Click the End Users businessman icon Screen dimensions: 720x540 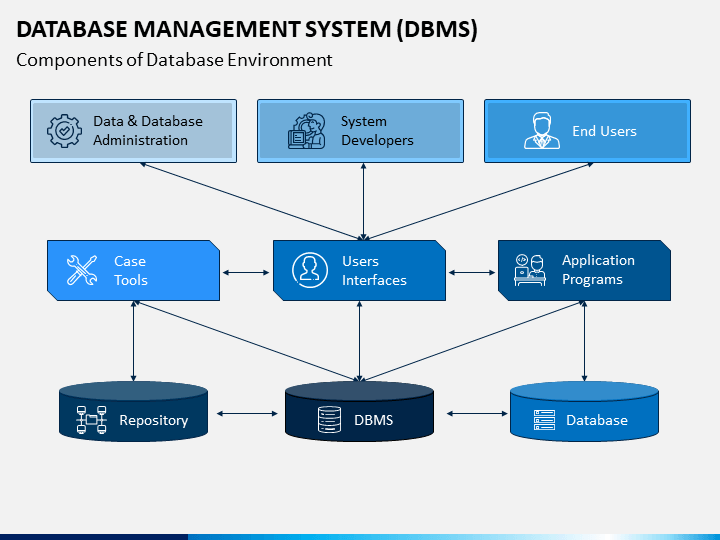(542, 131)
